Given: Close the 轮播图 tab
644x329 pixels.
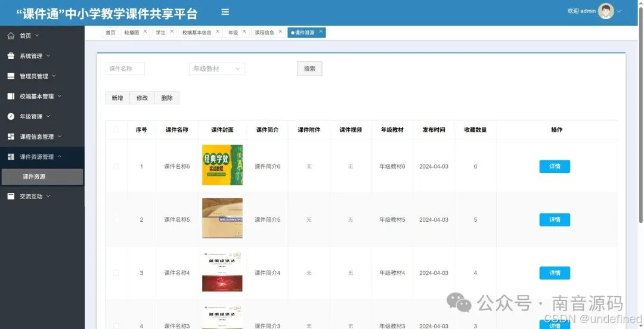Looking at the screenshot, I should coord(145,31).
